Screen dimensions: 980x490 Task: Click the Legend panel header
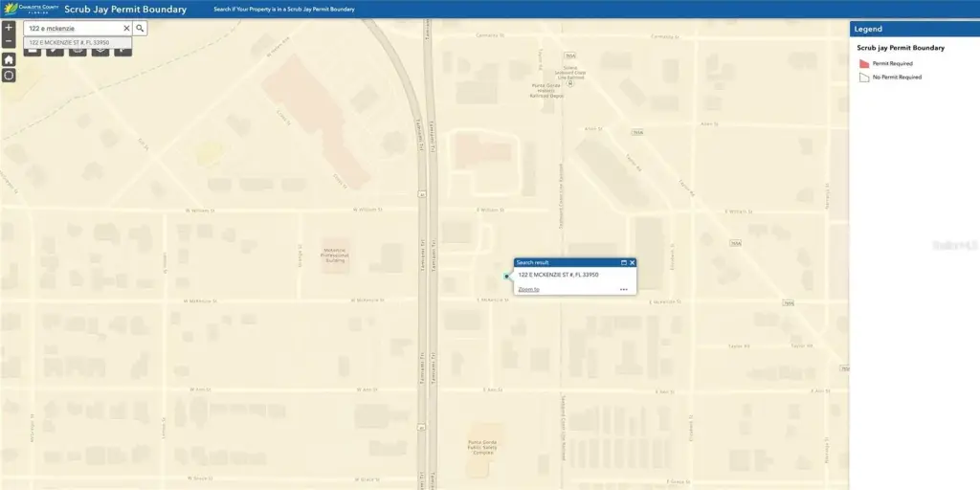point(914,30)
